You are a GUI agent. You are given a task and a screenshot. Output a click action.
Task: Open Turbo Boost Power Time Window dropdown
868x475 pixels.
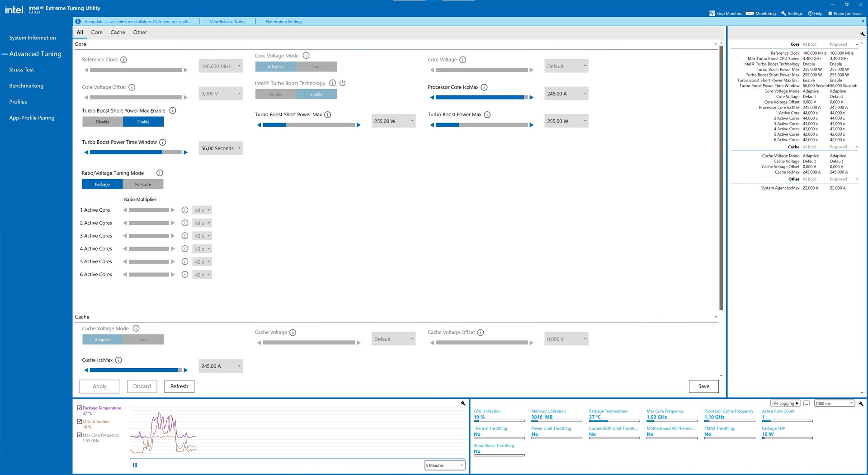click(221, 148)
